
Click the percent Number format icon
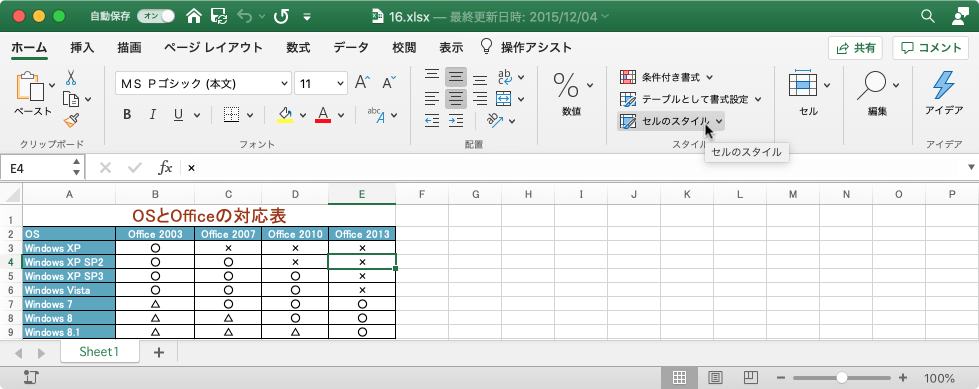[566, 86]
